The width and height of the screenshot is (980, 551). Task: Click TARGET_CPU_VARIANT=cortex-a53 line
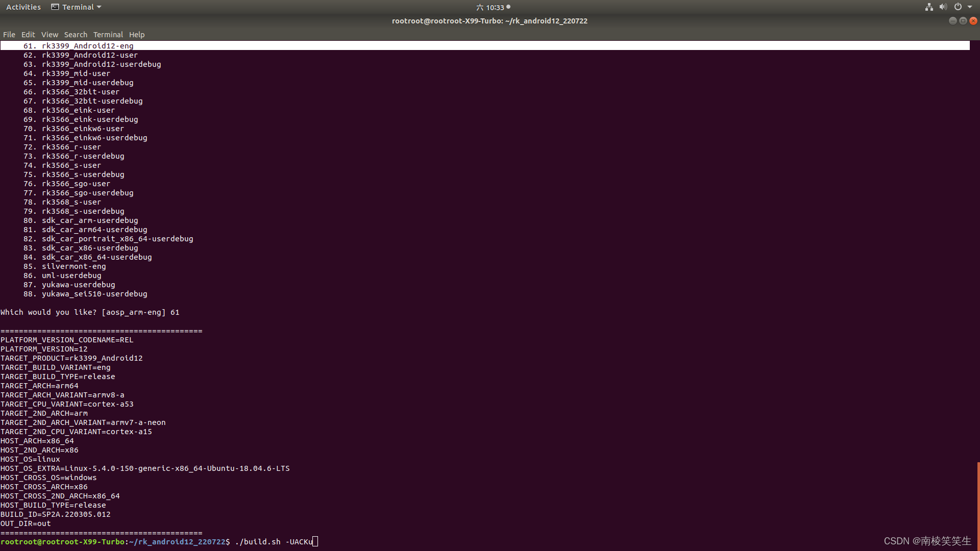67,404
